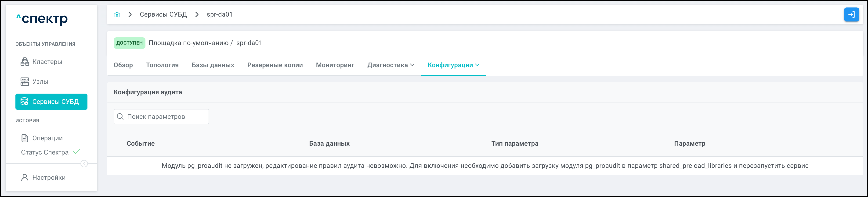The width and height of the screenshot is (868, 197).
Task: Click the DBMS Services database icon
Action: [25, 102]
